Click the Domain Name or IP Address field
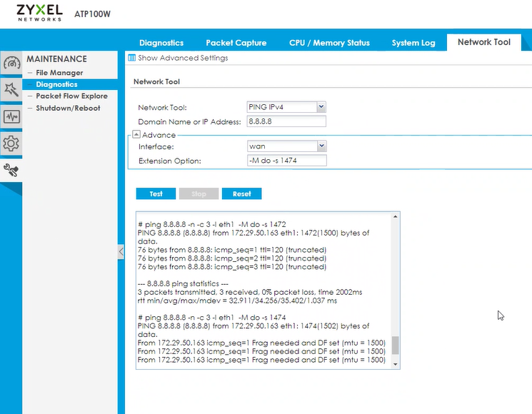 click(286, 121)
